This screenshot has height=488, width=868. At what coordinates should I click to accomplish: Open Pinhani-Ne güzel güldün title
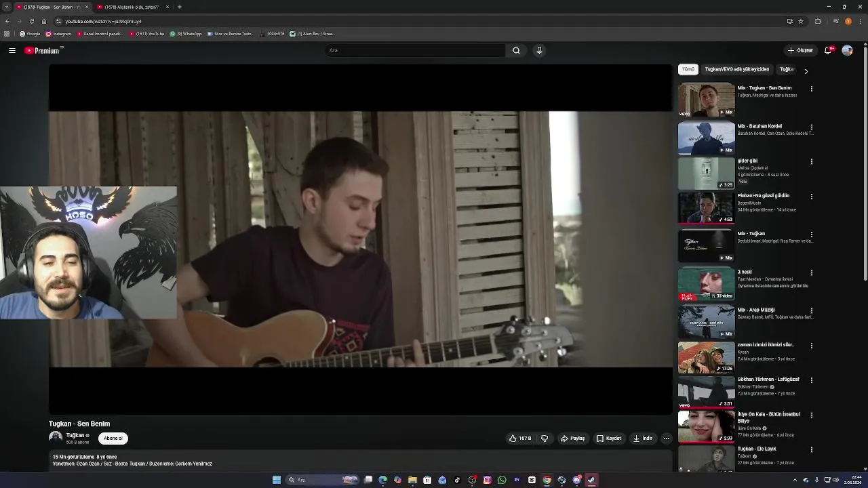point(764,196)
